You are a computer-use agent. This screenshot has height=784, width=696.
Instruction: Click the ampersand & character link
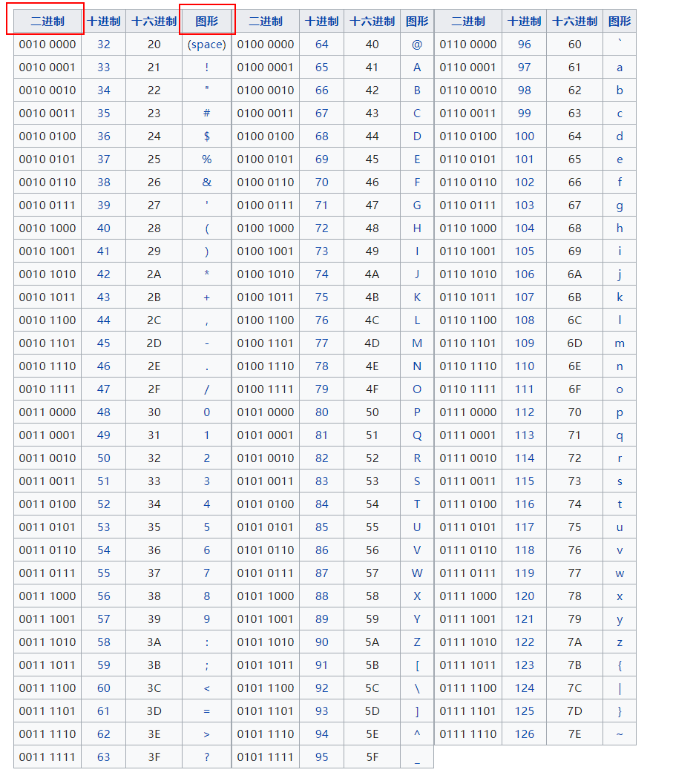point(206,182)
